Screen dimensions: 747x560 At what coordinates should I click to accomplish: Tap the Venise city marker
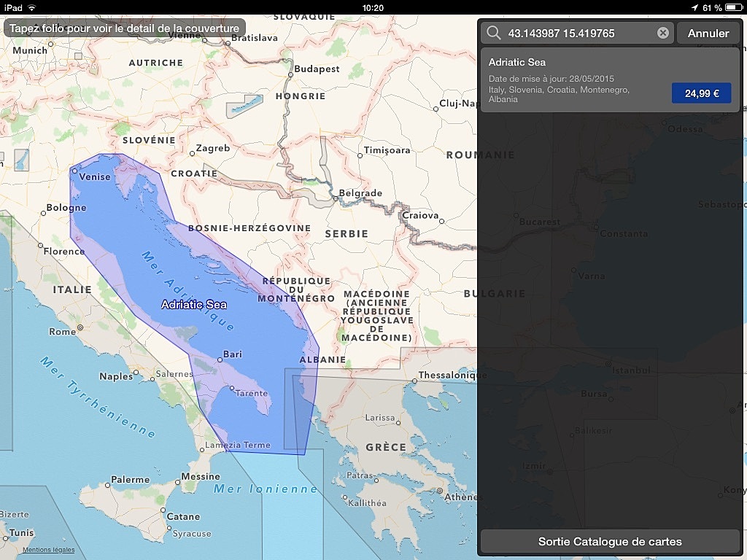point(74,171)
